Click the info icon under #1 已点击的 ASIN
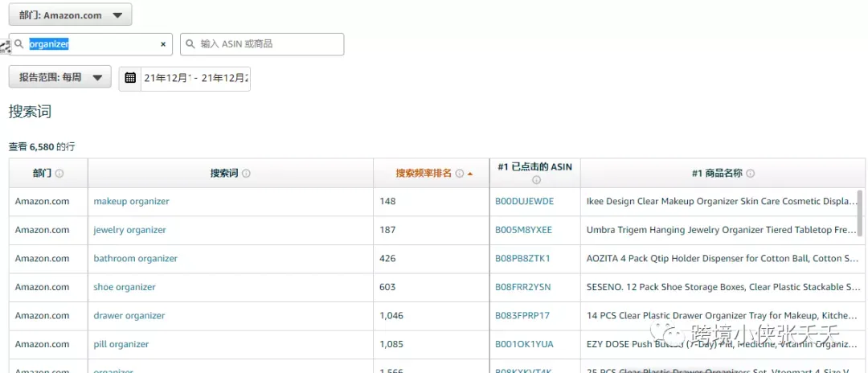The width and height of the screenshot is (868, 373). coord(536,180)
